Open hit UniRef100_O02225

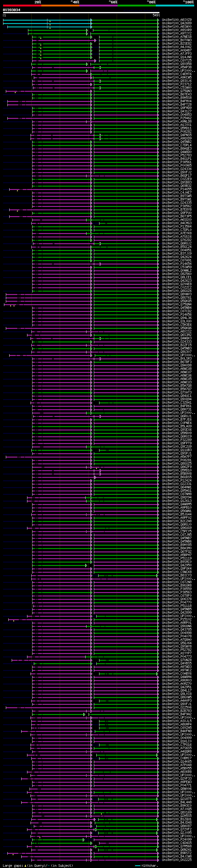(x=177, y=860)
